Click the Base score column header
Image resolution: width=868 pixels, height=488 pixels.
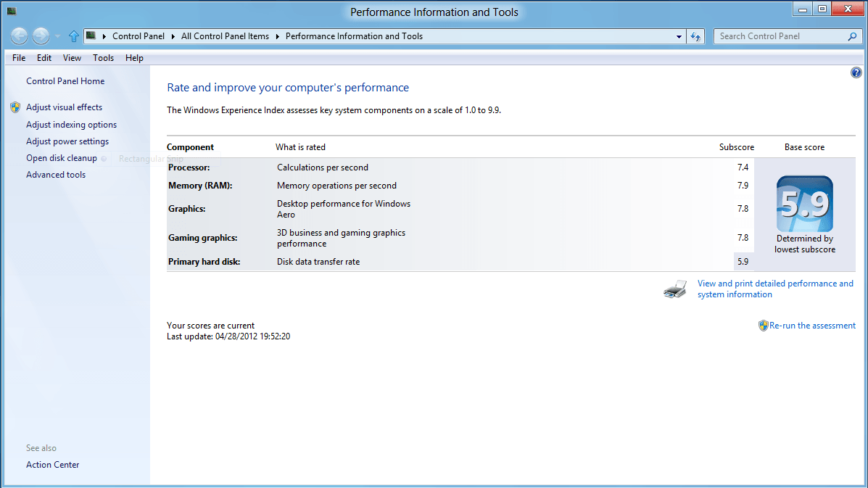pyautogui.click(x=804, y=147)
